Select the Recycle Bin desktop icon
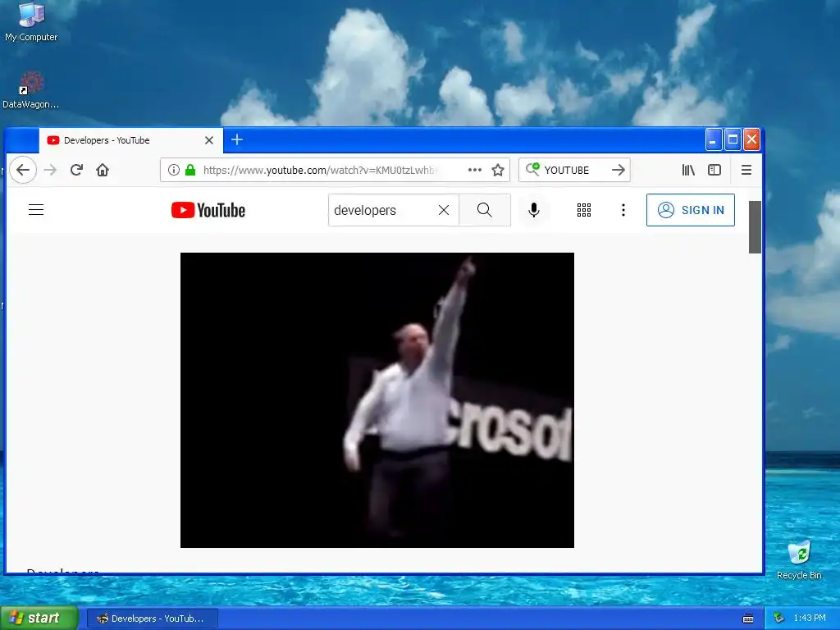This screenshot has width=840, height=630. [x=799, y=559]
